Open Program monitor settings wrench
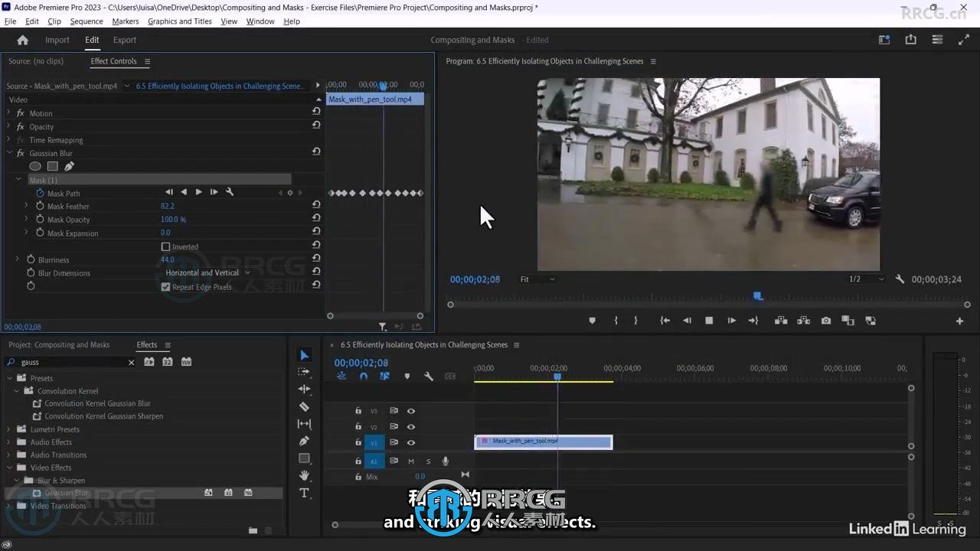Image resolution: width=980 pixels, height=551 pixels. [x=900, y=279]
